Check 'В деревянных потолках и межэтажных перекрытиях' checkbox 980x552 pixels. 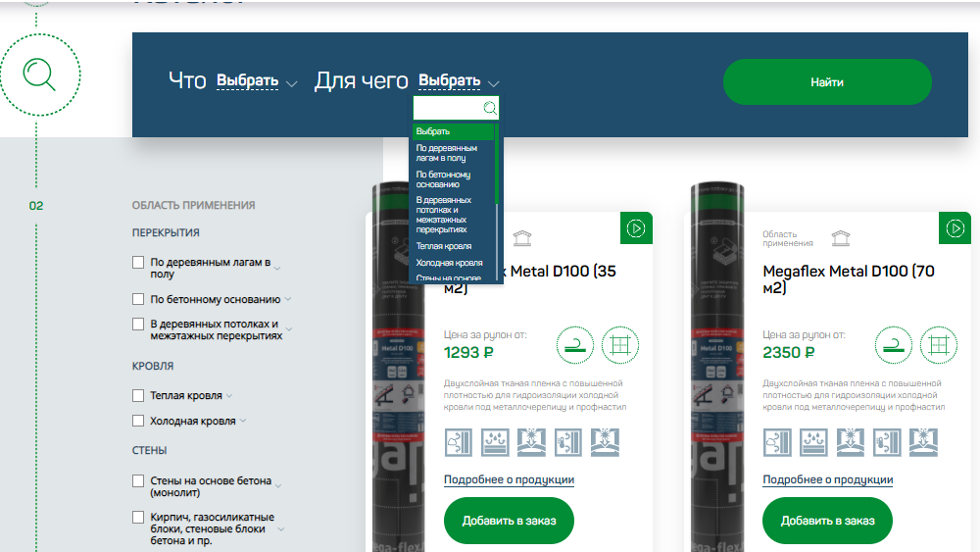138,324
